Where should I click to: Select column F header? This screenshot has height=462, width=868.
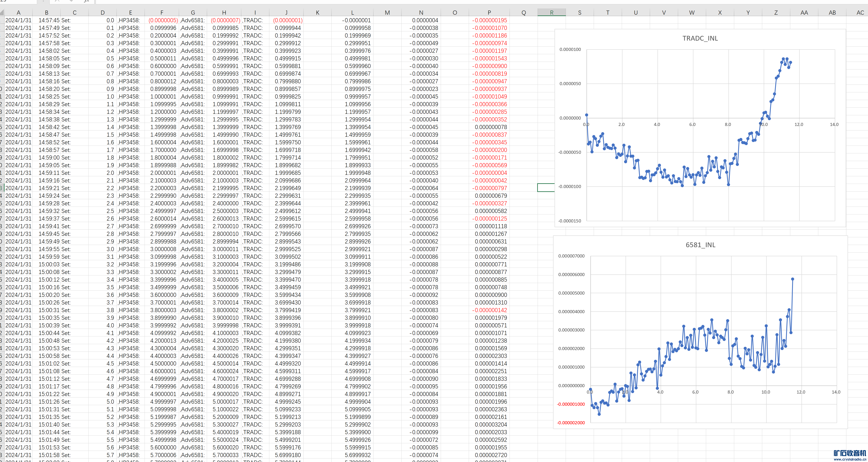162,12
